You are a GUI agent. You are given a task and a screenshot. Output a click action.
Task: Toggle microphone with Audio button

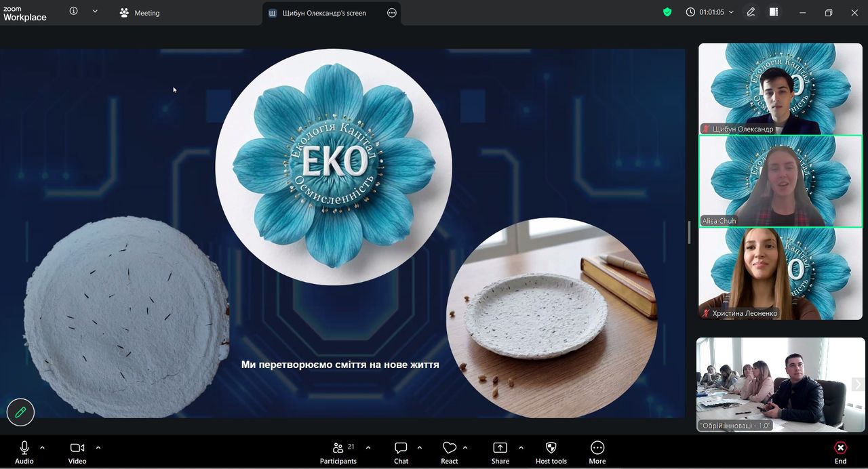pos(24,452)
